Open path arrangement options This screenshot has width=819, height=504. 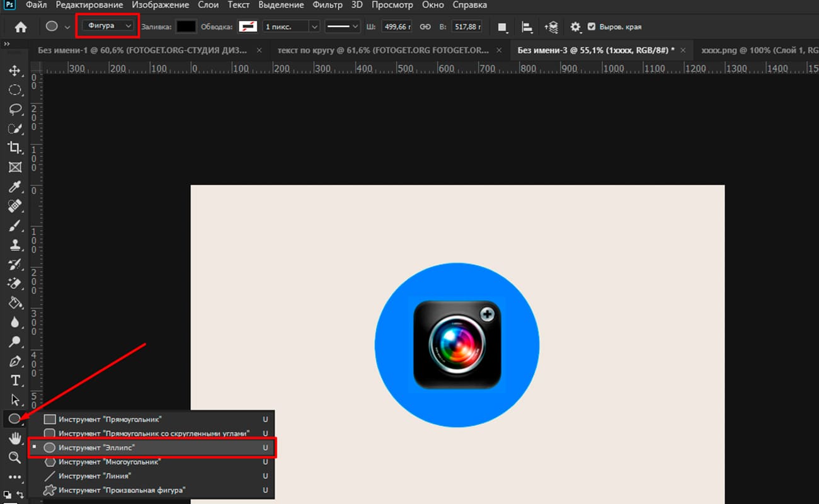(551, 27)
